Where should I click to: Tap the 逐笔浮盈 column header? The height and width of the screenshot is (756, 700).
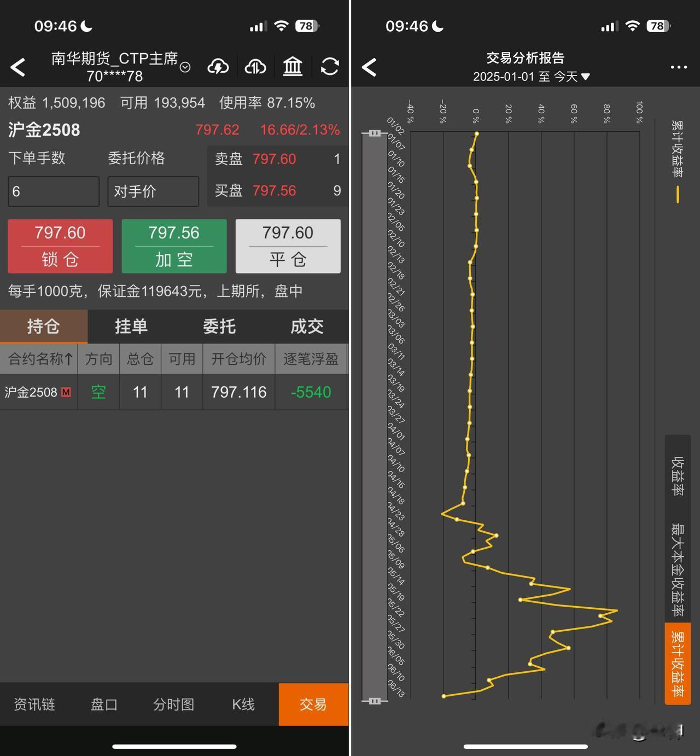pos(311,359)
